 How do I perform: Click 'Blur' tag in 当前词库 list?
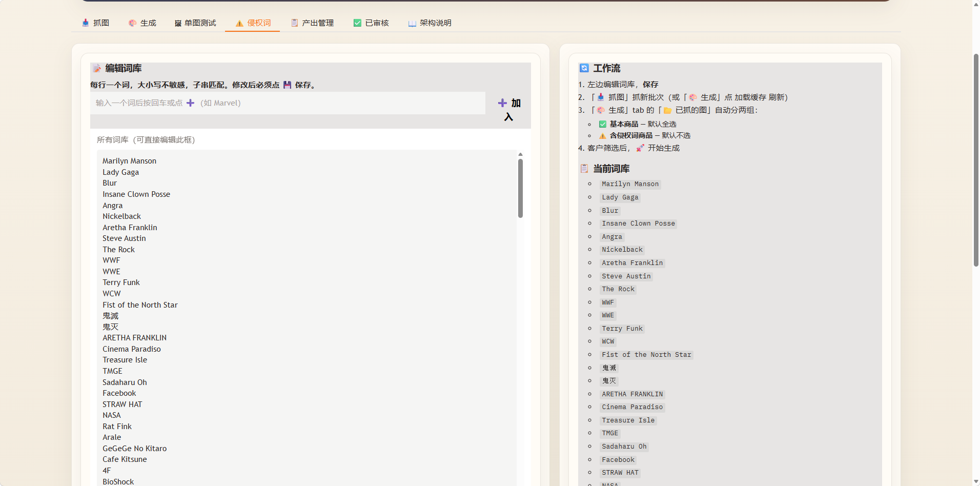coord(610,211)
